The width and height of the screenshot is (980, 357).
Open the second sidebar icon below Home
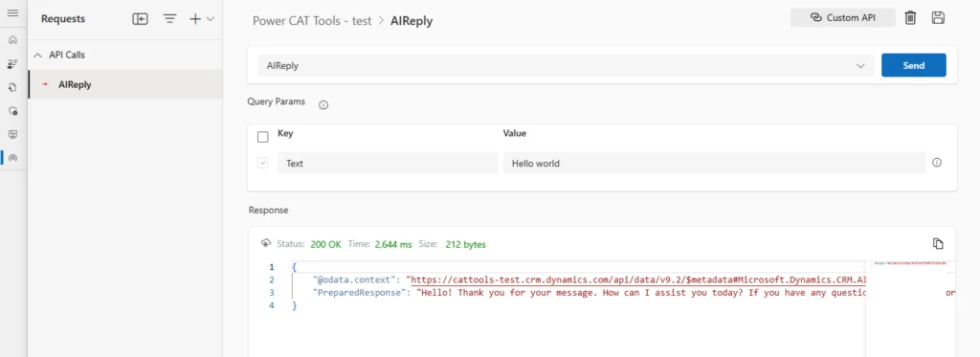(12, 64)
